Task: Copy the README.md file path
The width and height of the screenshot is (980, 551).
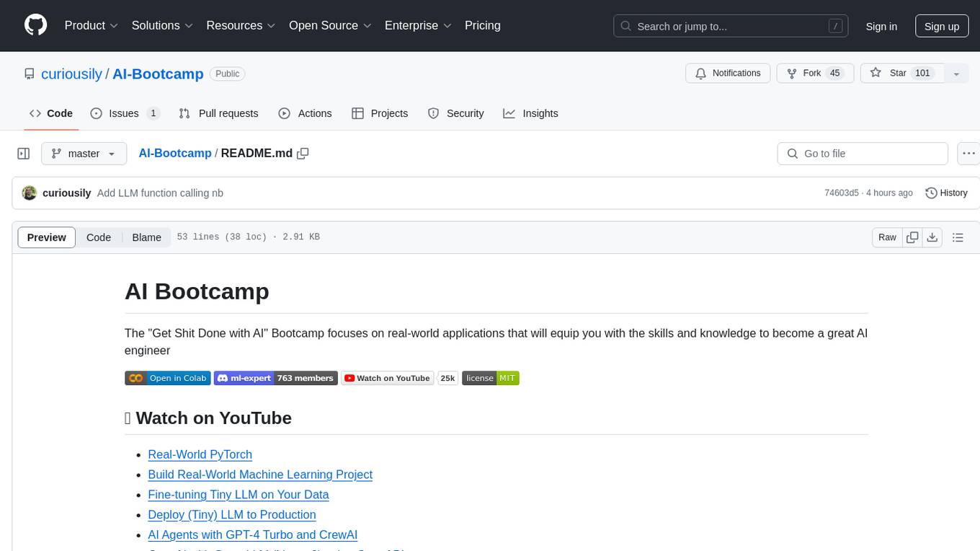Action: coord(303,154)
